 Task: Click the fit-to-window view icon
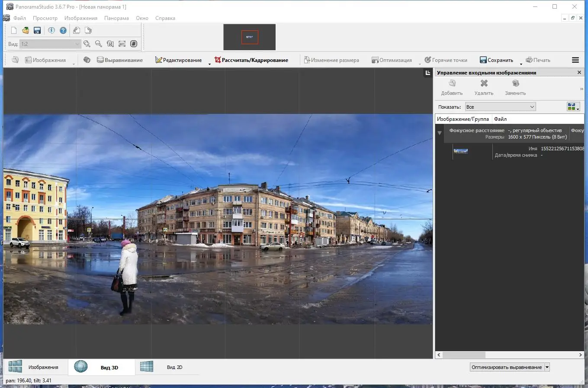pos(122,44)
